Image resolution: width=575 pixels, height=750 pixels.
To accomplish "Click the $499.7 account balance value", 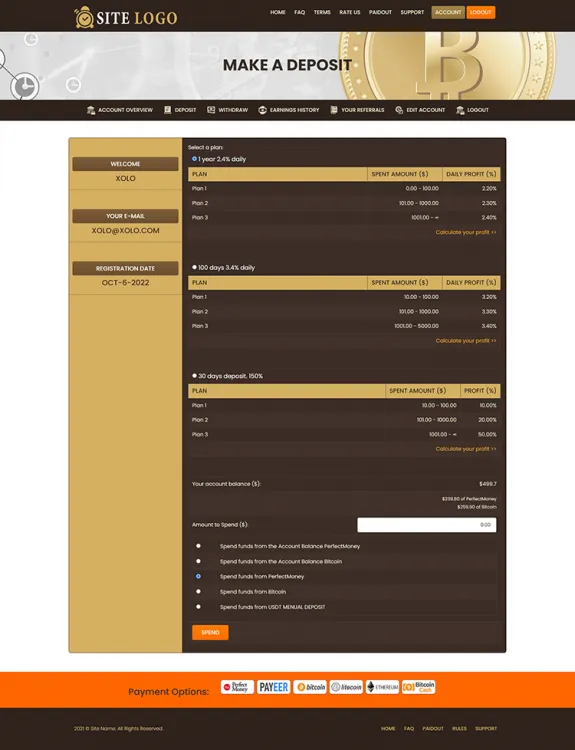I will 488,484.
